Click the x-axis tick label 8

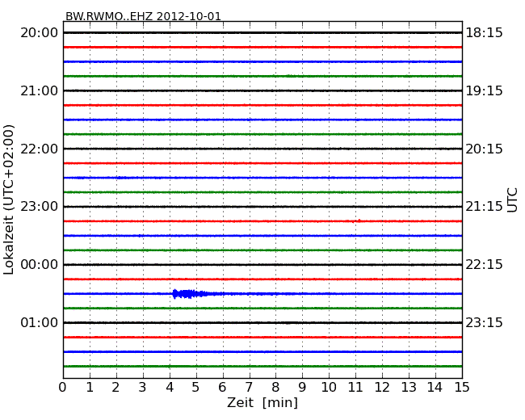tap(275, 388)
